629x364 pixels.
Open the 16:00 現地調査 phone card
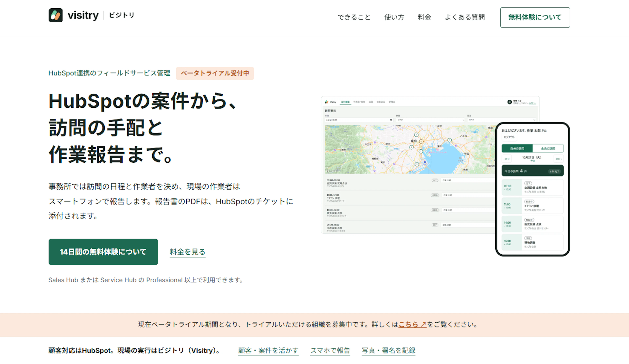coord(532,242)
